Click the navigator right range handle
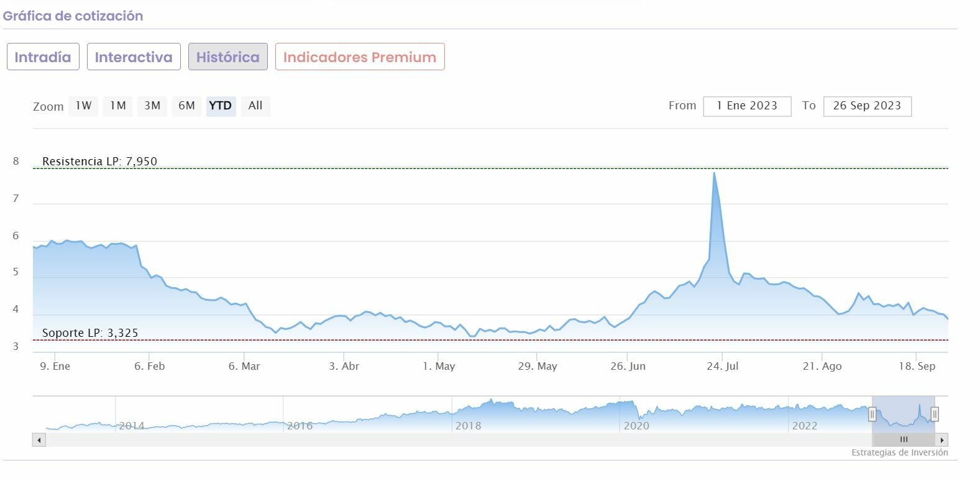Screen dimensions: 980x481 tap(935, 414)
